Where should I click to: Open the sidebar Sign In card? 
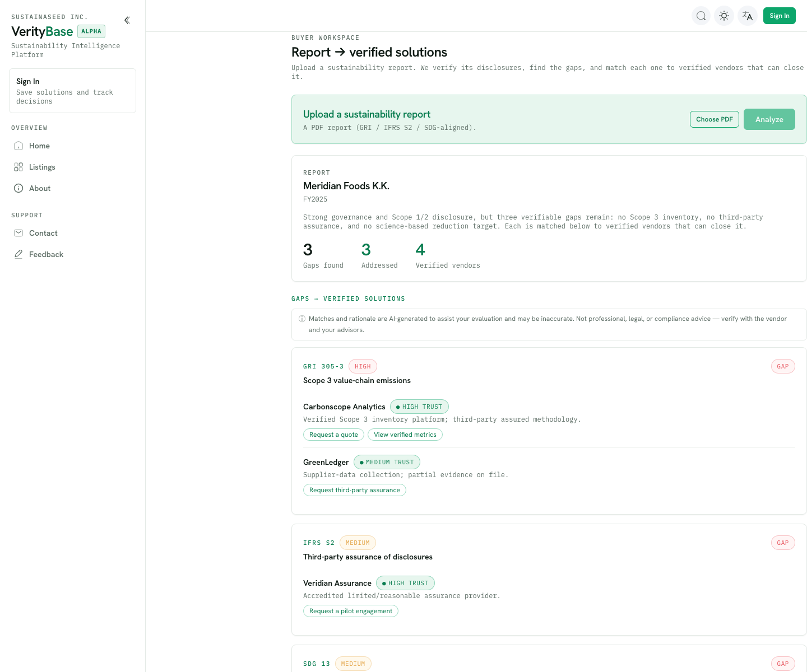click(x=72, y=91)
